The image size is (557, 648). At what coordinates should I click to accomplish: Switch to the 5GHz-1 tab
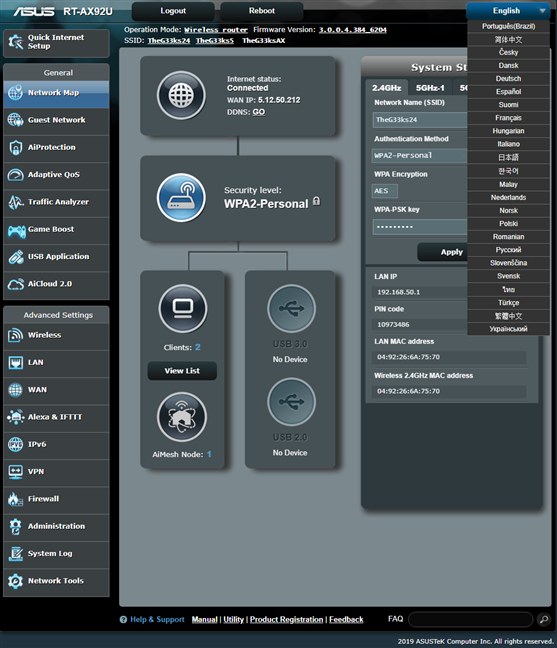(x=430, y=88)
